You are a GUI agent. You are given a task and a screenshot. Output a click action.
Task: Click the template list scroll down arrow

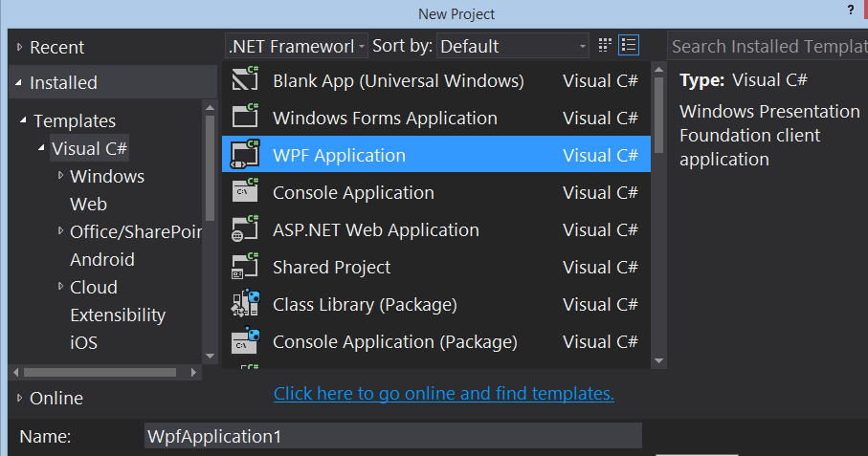(x=658, y=361)
